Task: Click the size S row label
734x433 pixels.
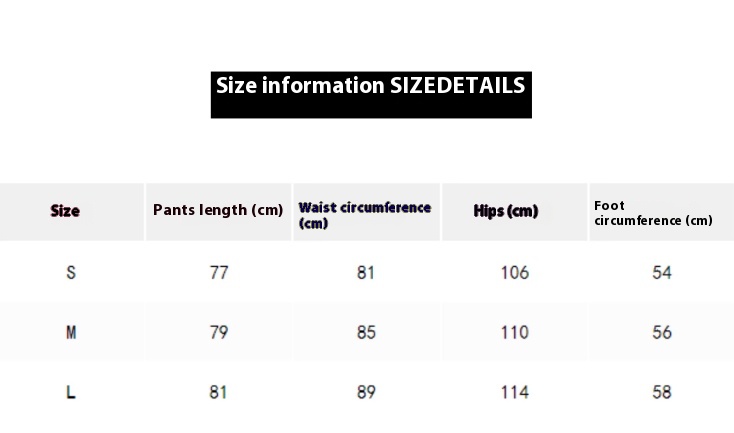Action: click(71, 272)
